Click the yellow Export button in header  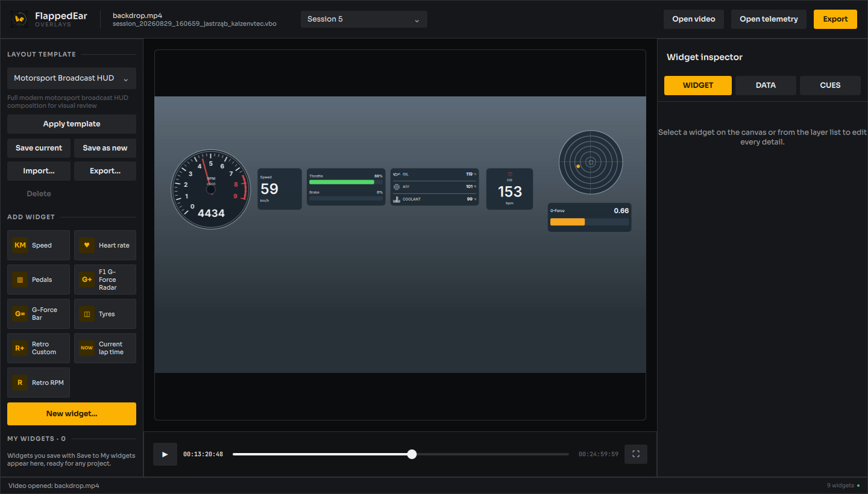tap(835, 19)
